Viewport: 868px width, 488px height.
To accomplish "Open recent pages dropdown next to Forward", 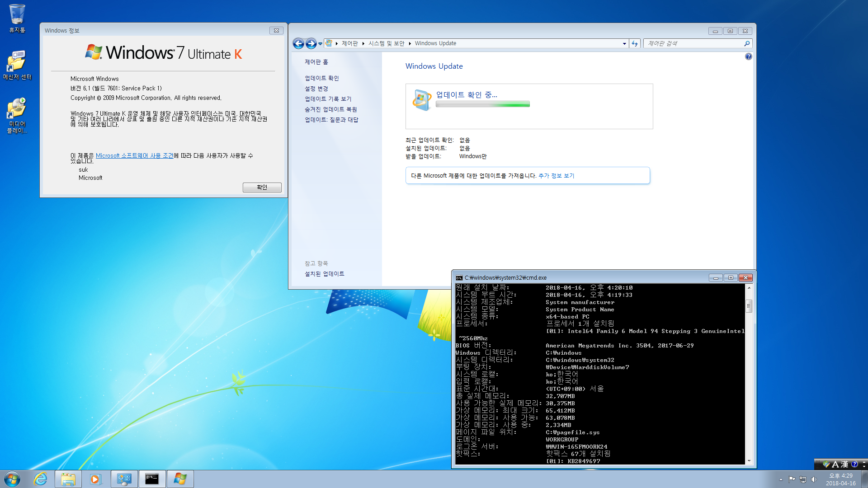I will coord(320,44).
